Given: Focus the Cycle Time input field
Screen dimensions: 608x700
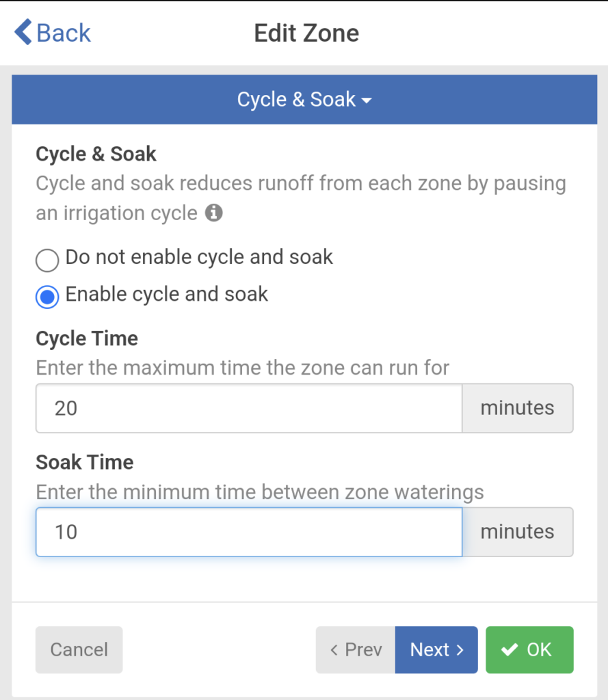Looking at the screenshot, I should [249, 408].
